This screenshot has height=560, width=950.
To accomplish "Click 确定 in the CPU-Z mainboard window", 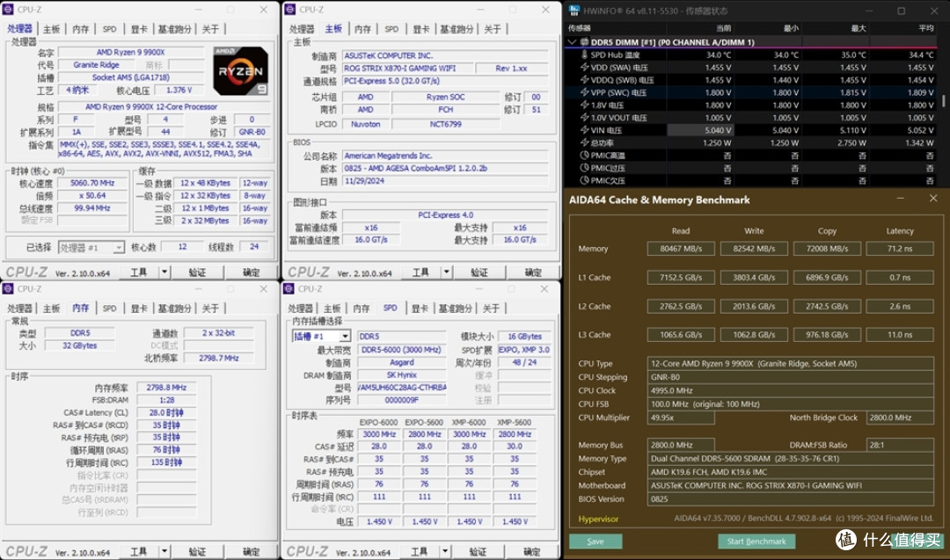I will coord(533,273).
